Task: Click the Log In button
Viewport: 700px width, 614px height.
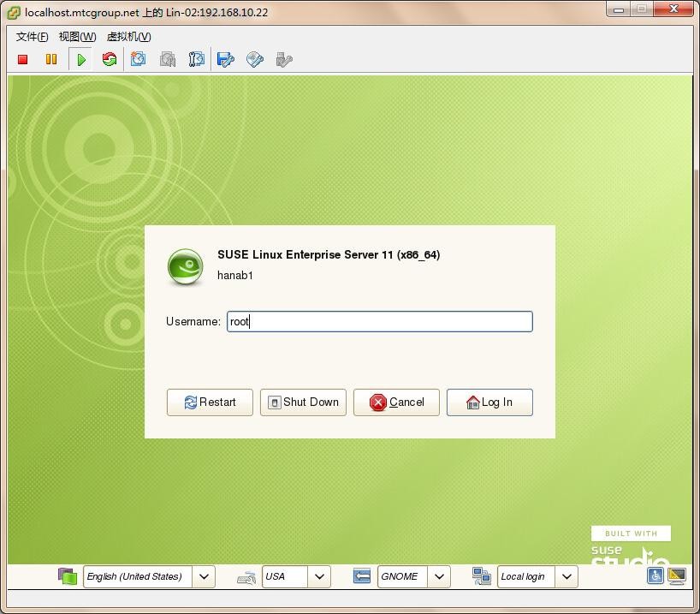Action: click(489, 402)
